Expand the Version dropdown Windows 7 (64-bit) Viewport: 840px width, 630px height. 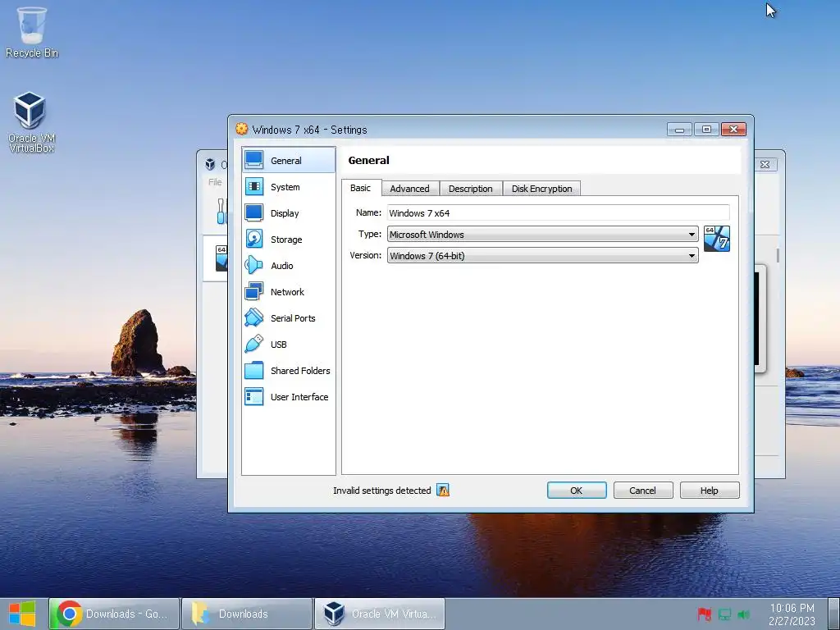(542, 256)
